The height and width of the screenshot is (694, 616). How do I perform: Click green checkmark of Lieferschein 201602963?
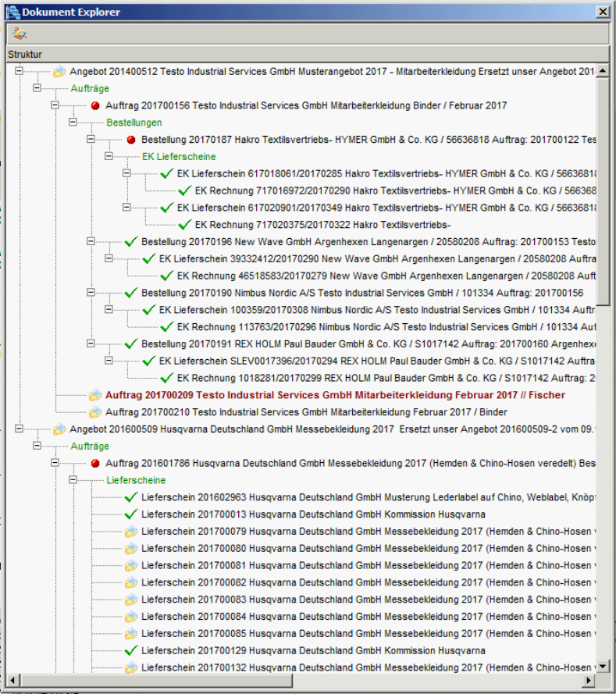click(130, 497)
